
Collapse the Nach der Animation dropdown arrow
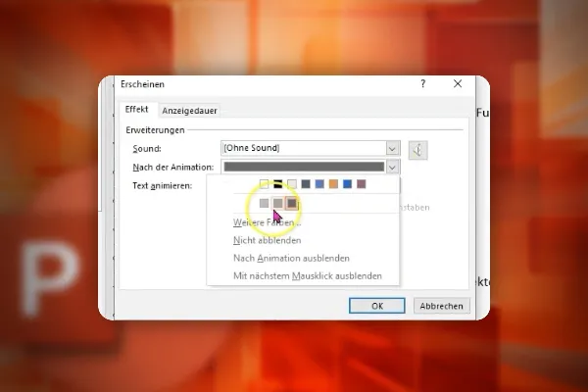392,167
